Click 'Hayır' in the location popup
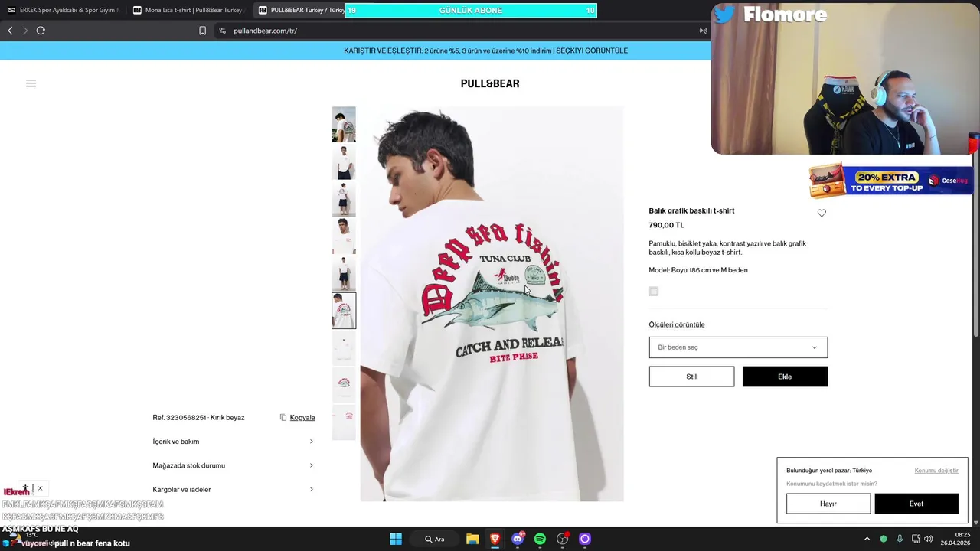Screen dimensions: 980x551 [x=828, y=504]
